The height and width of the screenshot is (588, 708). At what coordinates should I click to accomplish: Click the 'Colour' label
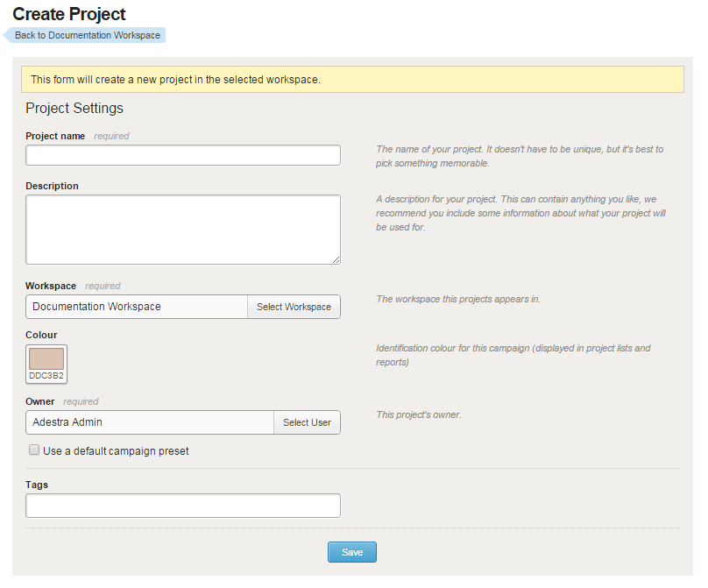pos(41,335)
